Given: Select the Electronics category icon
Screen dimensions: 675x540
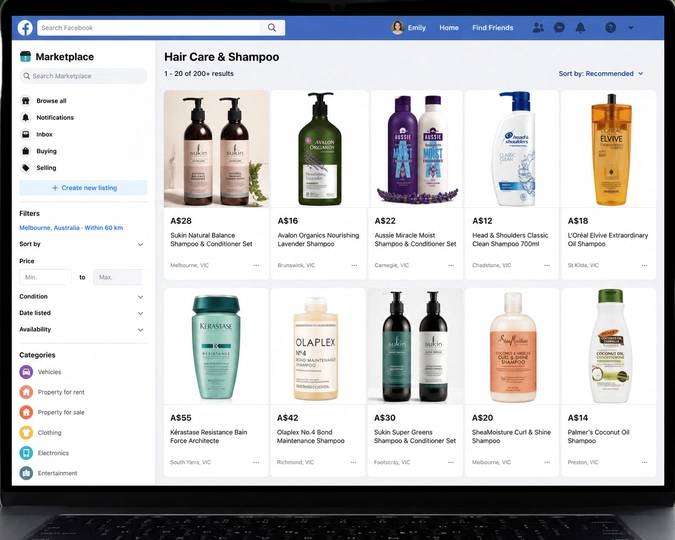Looking at the screenshot, I should point(26,453).
